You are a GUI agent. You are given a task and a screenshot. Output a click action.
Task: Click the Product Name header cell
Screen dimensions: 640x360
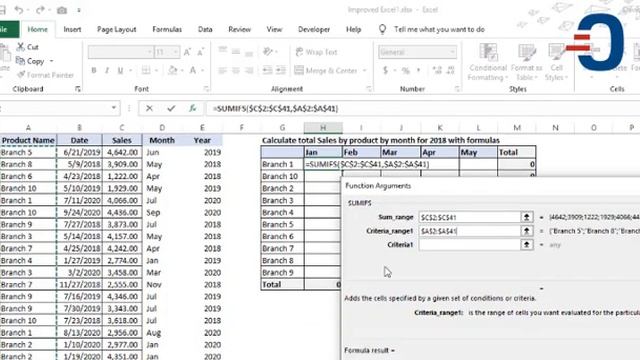point(28,140)
